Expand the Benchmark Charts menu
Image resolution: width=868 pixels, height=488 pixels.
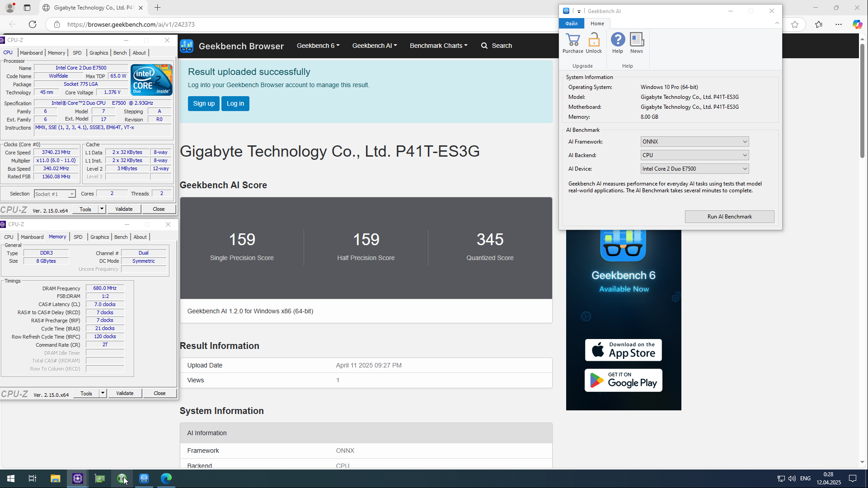(x=438, y=46)
